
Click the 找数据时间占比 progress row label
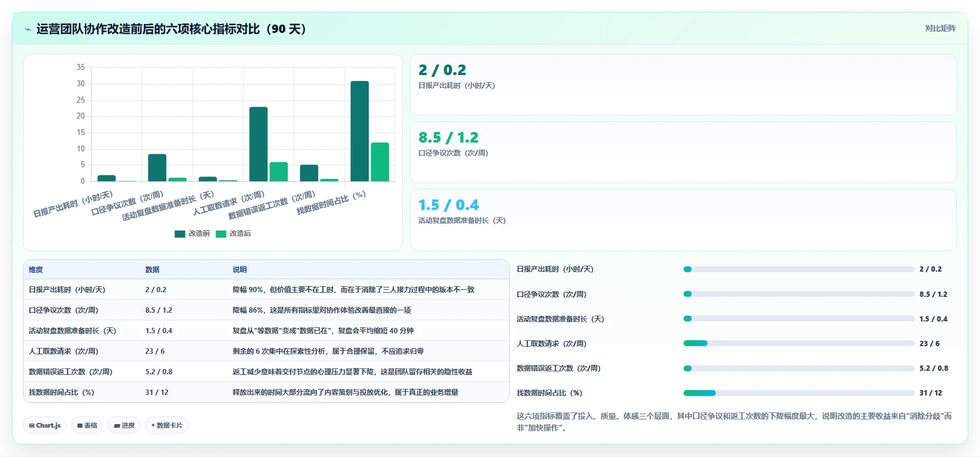click(x=550, y=393)
